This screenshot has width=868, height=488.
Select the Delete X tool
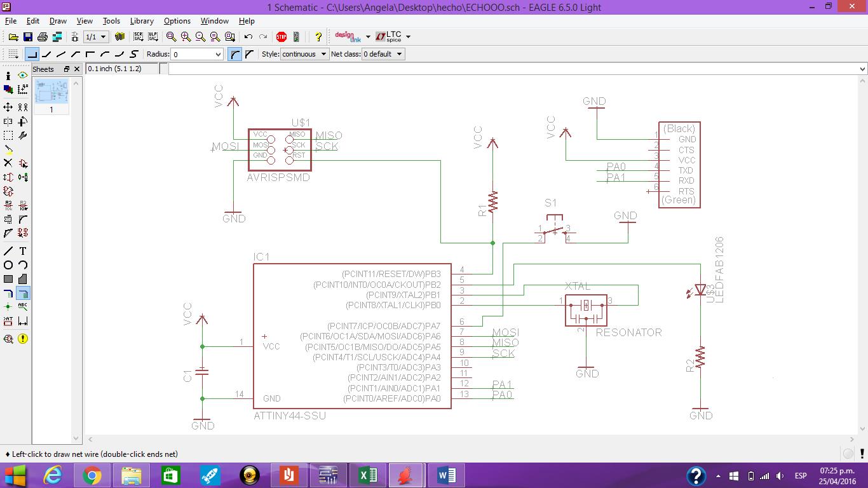click(8, 163)
